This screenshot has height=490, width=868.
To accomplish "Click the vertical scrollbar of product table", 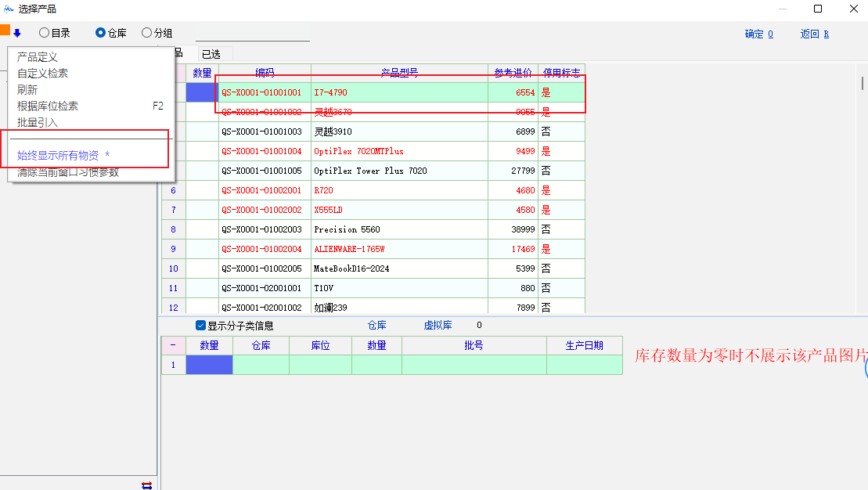I will (863, 84).
